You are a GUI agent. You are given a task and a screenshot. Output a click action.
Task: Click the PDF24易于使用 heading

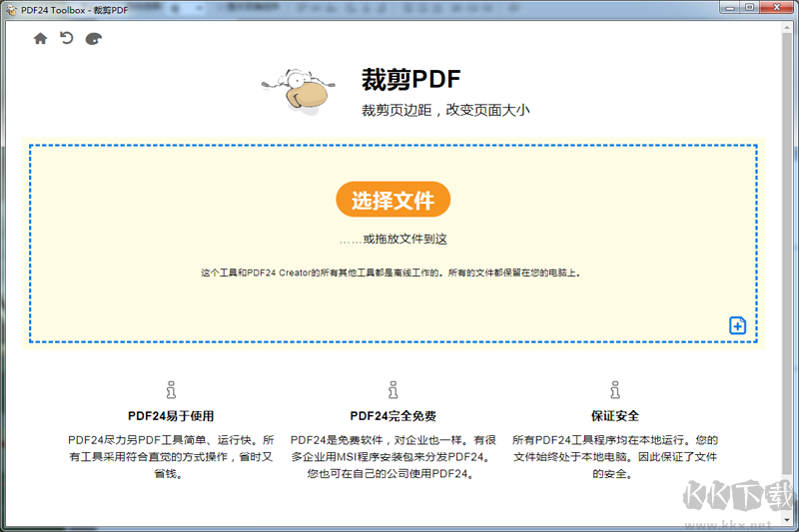[171, 416]
